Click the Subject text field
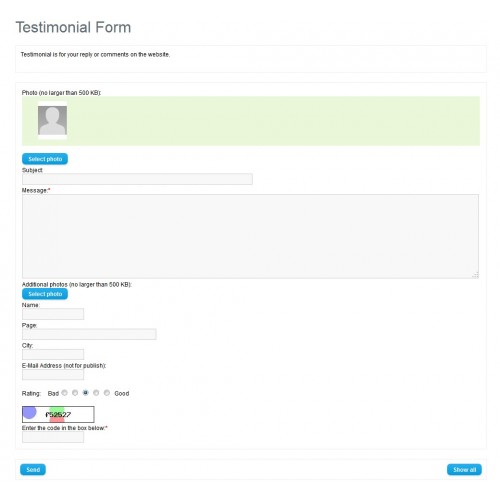The image size is (500, 500). click(137, 179)
